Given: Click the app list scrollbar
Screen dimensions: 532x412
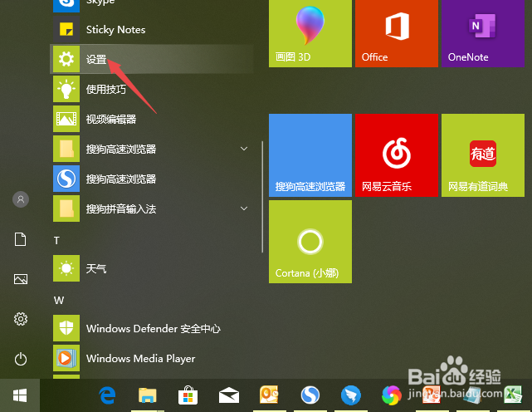Looking at the screenshot, I should click(x=262, y=197).
